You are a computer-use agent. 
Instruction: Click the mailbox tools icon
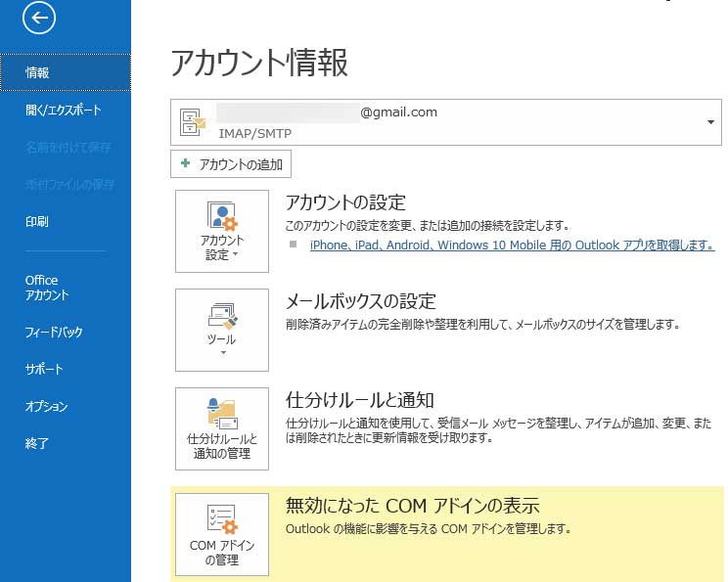(222, 314)
